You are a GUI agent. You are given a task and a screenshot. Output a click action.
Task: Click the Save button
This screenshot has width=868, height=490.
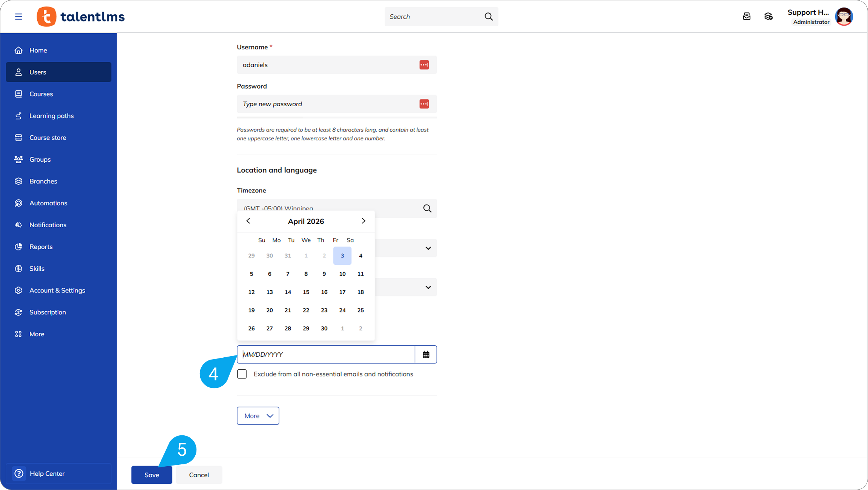(152, 475)
